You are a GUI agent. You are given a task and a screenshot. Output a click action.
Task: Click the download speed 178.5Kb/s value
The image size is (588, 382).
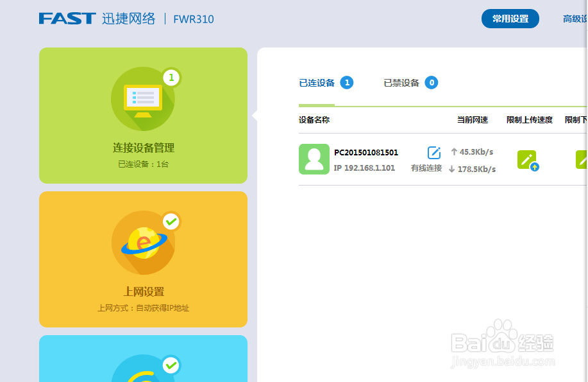(476, 169)
